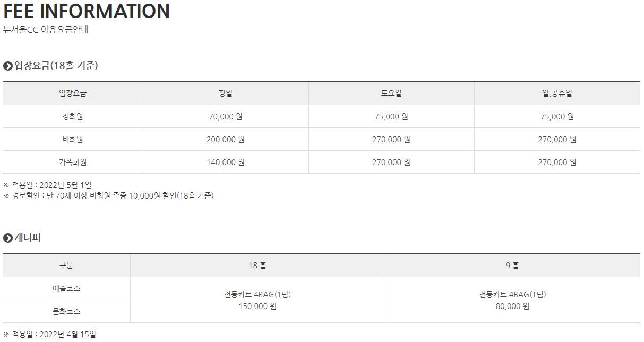
Task: Select the 예술코스 row label
Action: pyautogui.click(x=66, y=289)
